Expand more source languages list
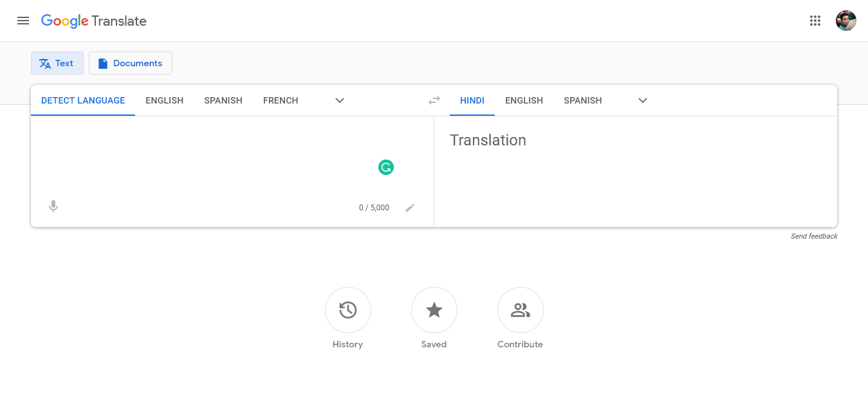The image size is (868, 402). [x=340, y=100]
